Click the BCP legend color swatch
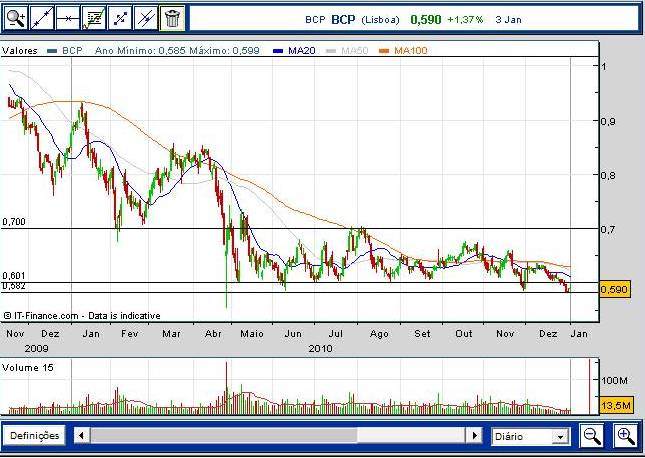Screen dimensions: 645x458 (x=52, y=51)
